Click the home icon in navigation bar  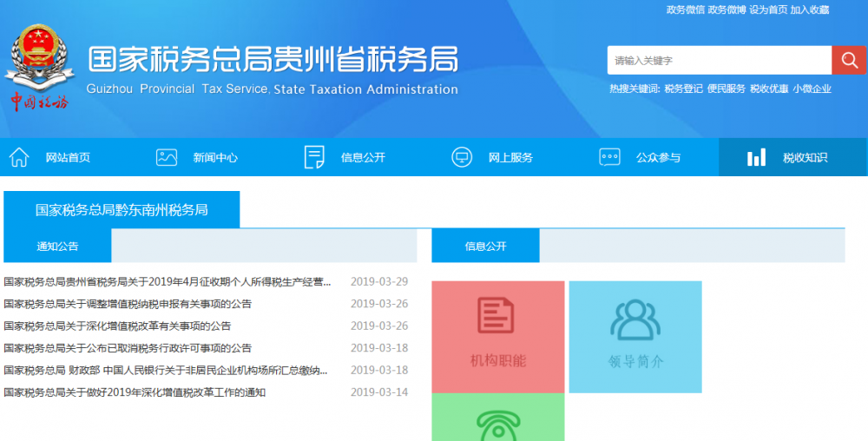coord(19,157)
